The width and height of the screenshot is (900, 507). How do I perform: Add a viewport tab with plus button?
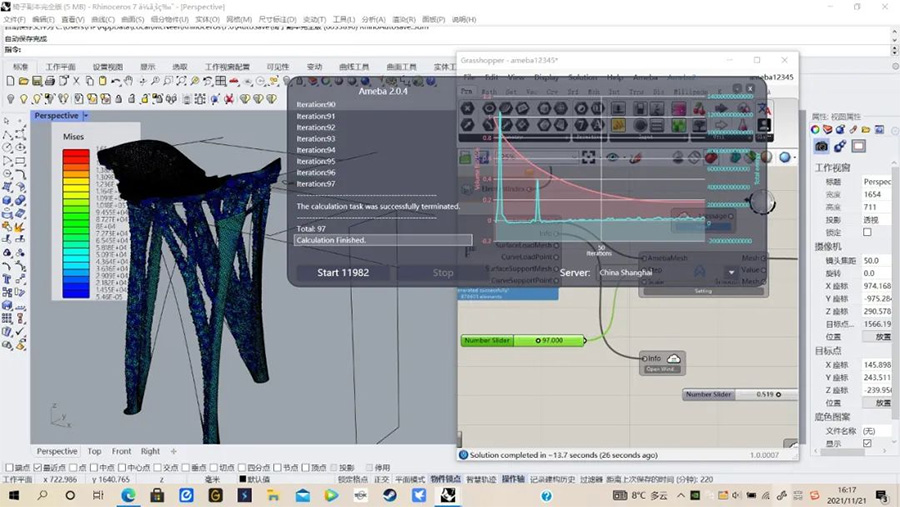[173, 451]
